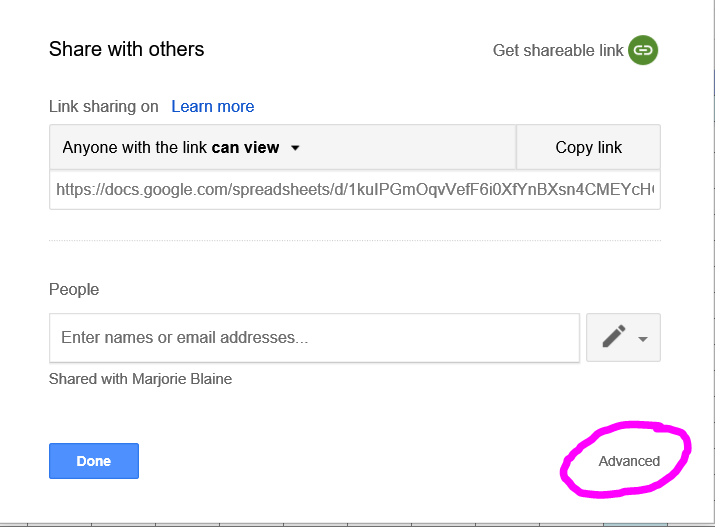Viewport: 715px width, 527px height.
Task: Focus the 'Enter names or email addresses' field
Action: click(x=314, y=337)
